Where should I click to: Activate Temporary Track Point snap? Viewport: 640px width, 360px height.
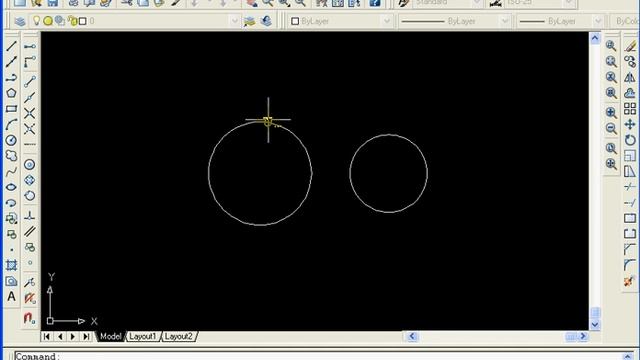[x=29, y=47]
